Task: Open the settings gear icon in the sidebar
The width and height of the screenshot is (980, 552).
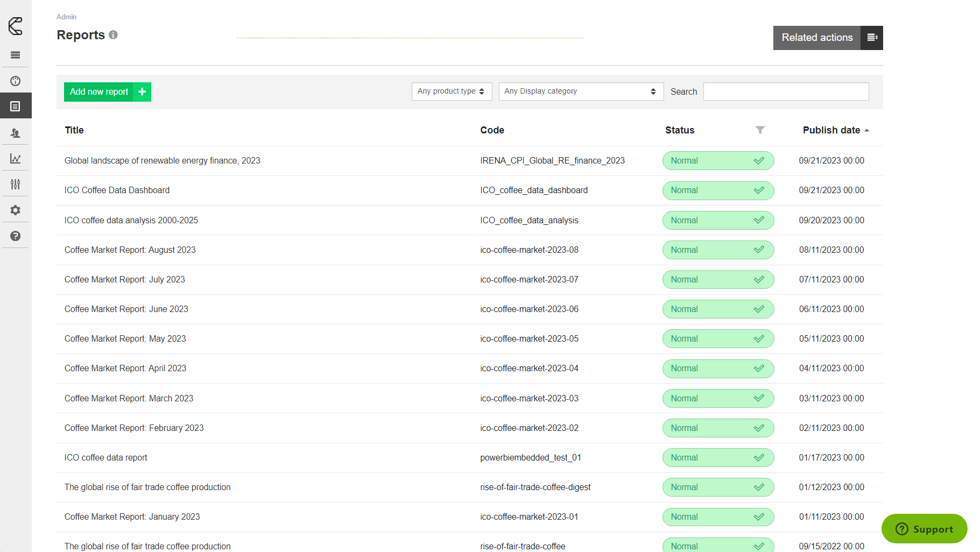Action: coord(16,210)
